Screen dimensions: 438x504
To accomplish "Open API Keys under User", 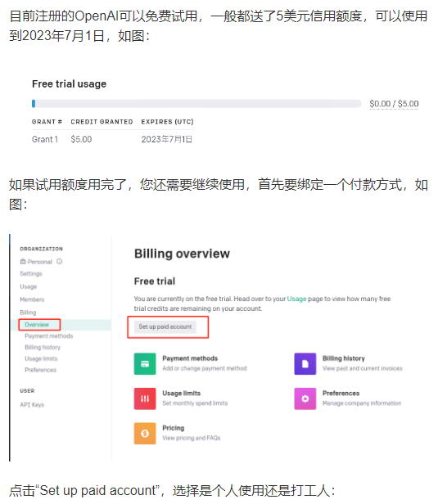I will click(x=32, y=405).
